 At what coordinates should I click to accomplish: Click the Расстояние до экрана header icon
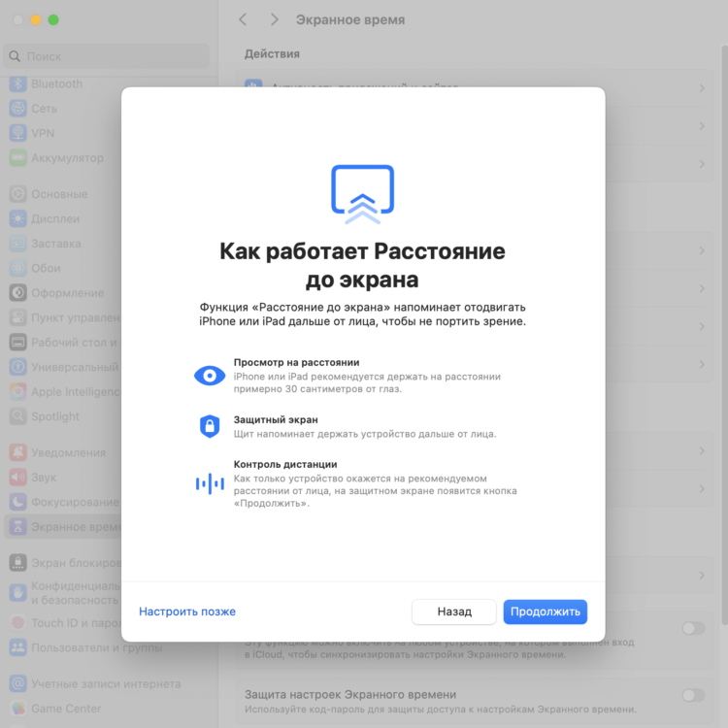click(363, 194)
